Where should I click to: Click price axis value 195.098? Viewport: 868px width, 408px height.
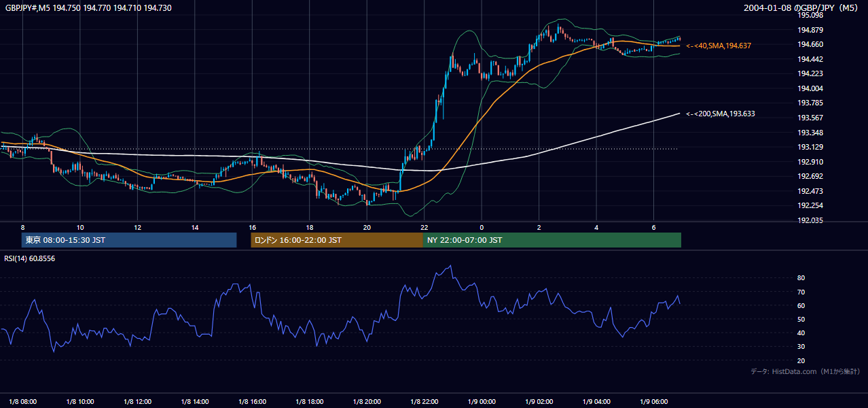point(810,15)
